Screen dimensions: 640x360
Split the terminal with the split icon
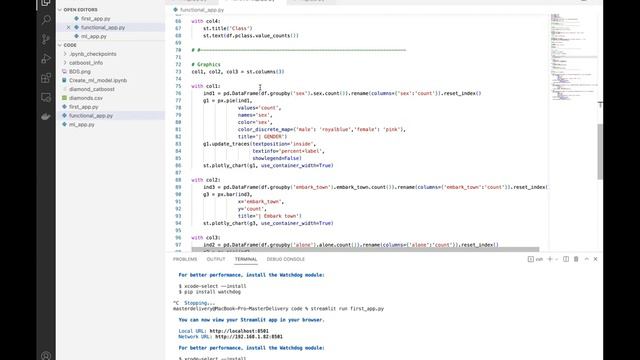coord(566,259)
